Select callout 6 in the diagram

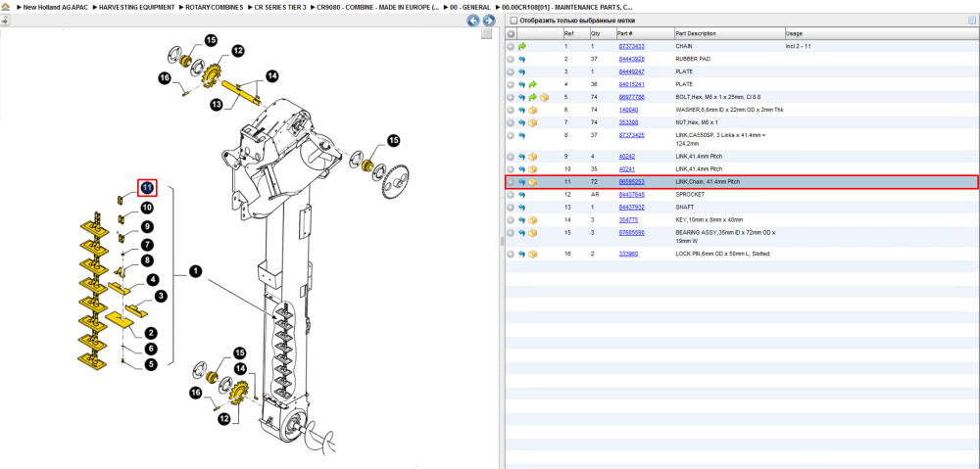coord(151,349)
